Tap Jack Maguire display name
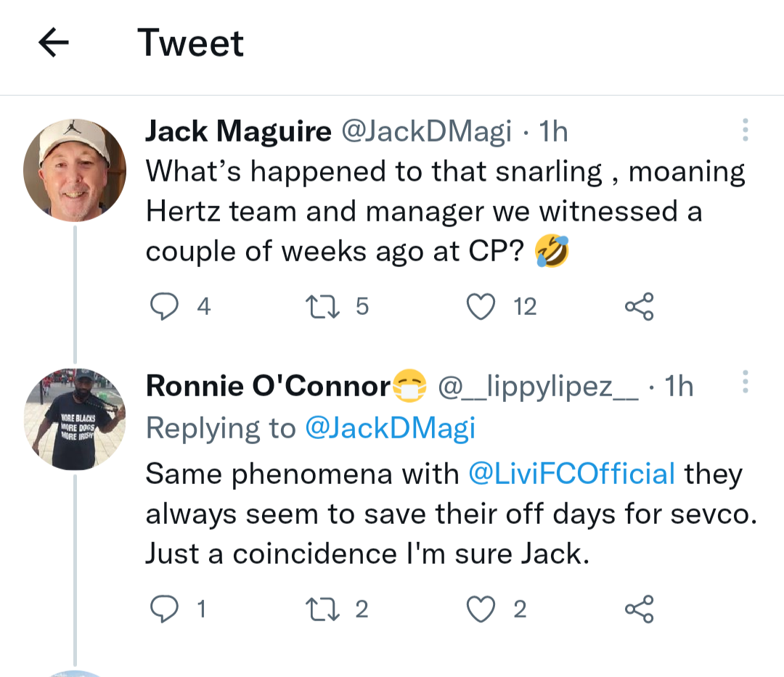Screen dimensions: 784x677 [238, 131]
